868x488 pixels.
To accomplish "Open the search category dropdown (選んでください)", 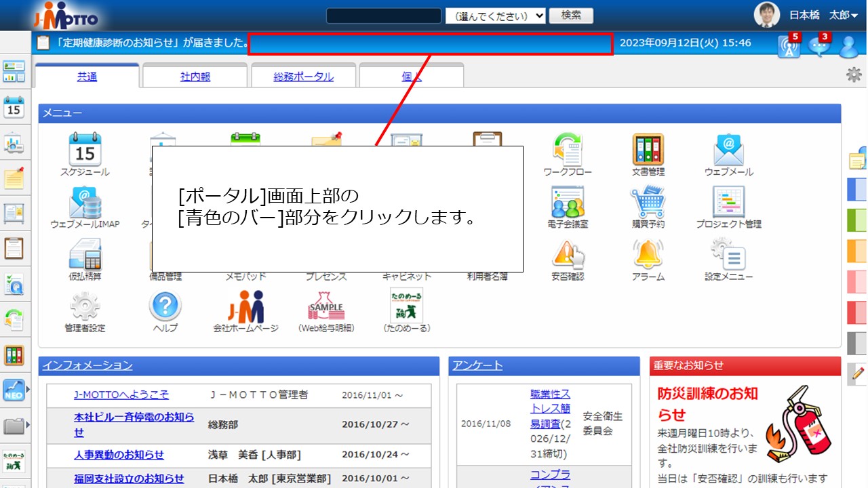I will [496, 15].
